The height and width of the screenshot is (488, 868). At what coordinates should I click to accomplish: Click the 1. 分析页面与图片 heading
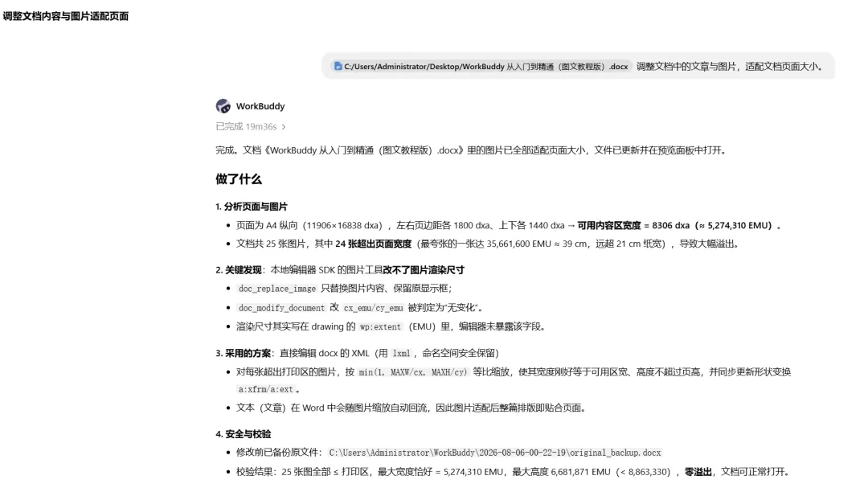click(x=252, y=207)
